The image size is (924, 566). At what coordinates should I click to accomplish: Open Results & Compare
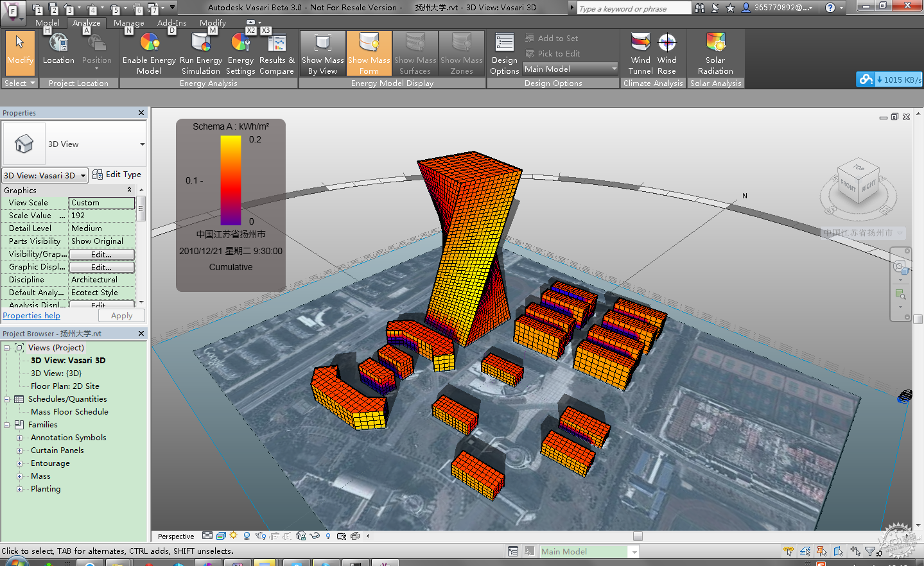coord(277,53)
